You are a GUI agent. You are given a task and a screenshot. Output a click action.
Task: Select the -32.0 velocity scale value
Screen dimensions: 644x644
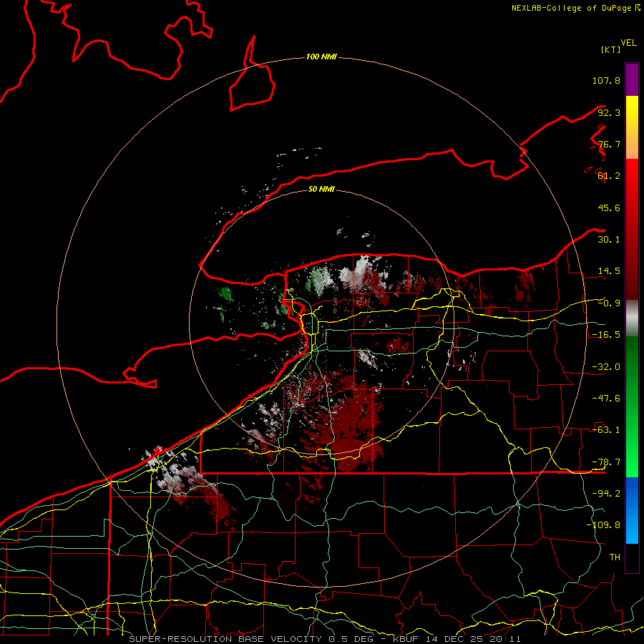click(x=606, y=366)
